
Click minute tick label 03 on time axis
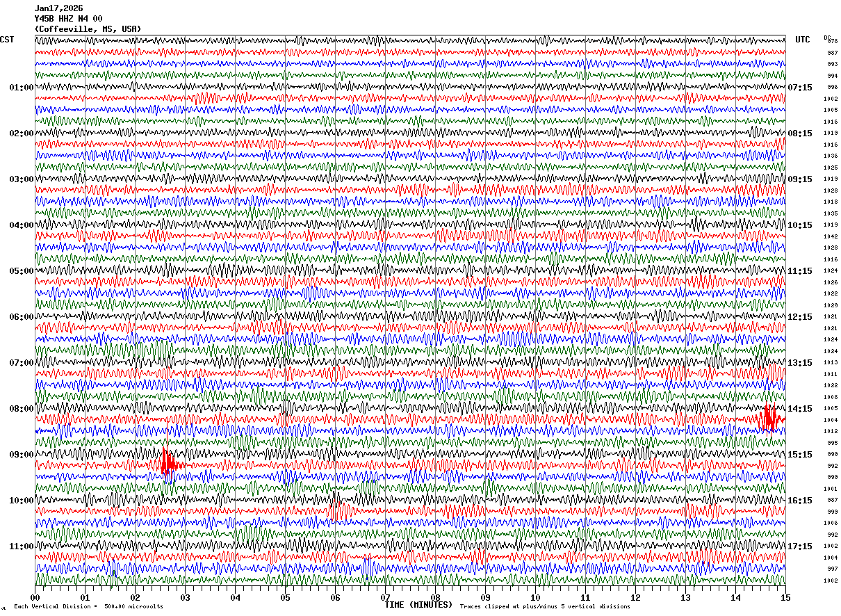click(x=185, y=597)
